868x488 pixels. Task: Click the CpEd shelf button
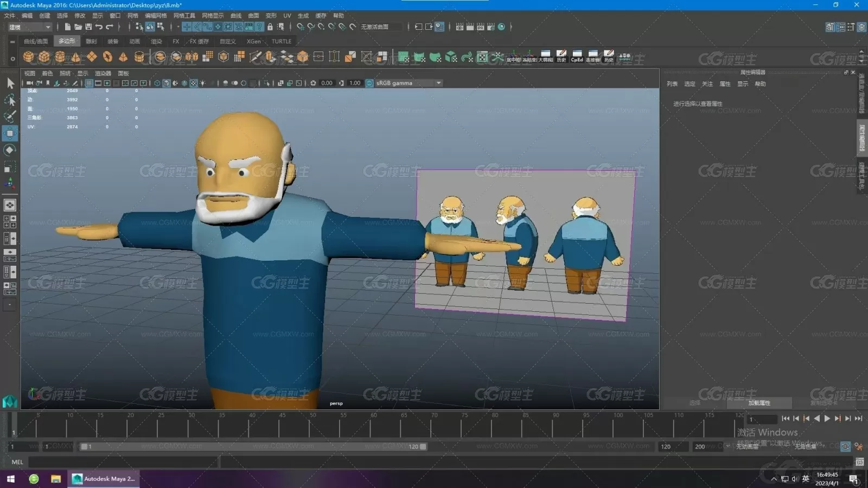tap(577, 56)
